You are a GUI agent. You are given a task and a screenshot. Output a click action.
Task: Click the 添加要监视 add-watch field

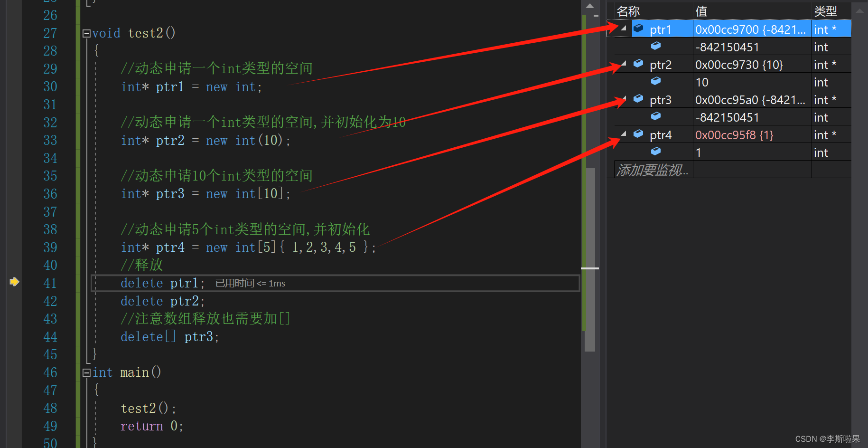coord(653,169)
